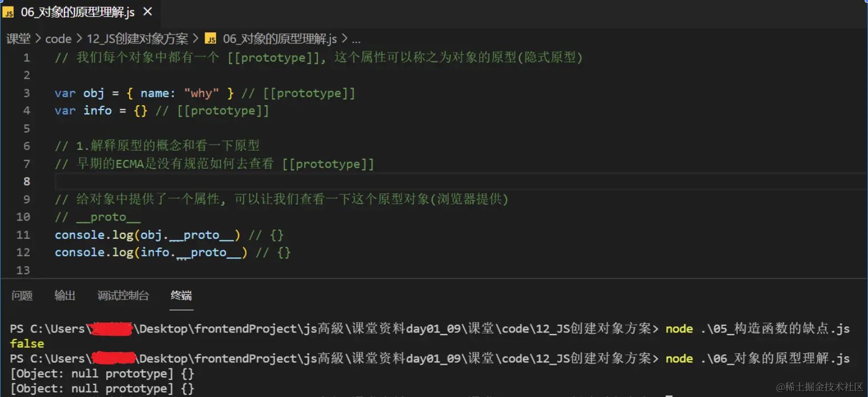Select the 06_对象的原型理解.js editor tab
The width and height of the screenshot is (868, 397).
point(77,12)
